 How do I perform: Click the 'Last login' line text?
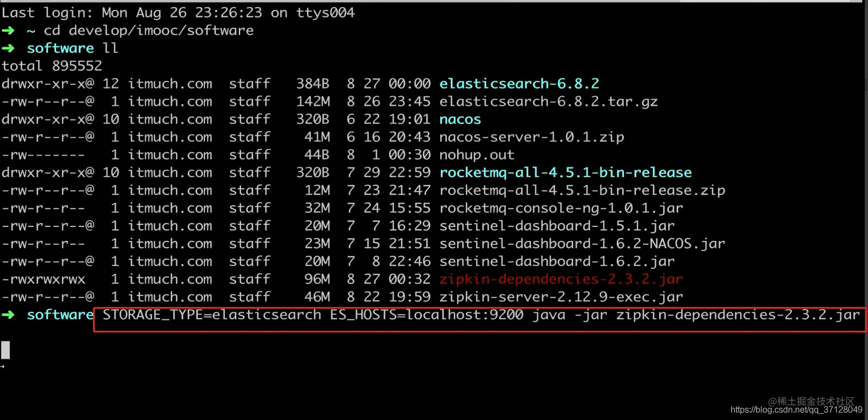point(178,12)
